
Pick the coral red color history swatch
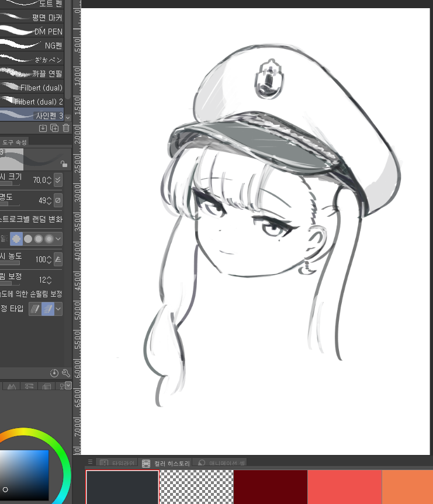coord(345,487)
